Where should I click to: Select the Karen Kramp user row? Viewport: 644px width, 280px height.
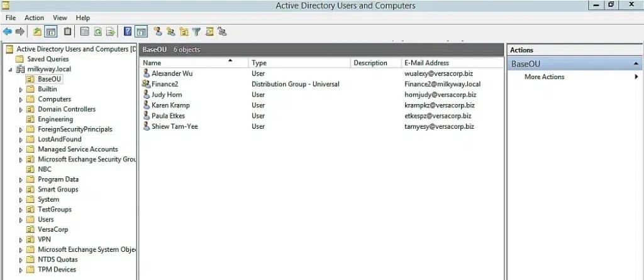(x=321, y=105)
